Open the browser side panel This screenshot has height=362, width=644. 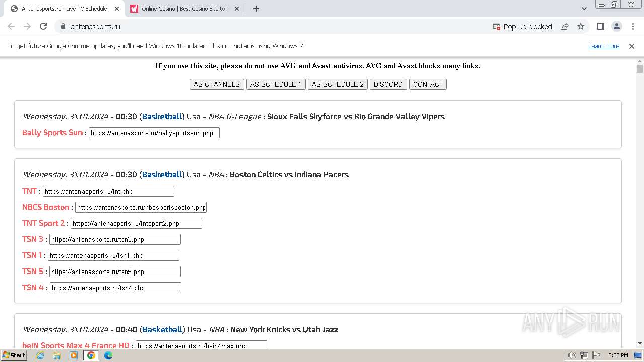coord(600,26)
